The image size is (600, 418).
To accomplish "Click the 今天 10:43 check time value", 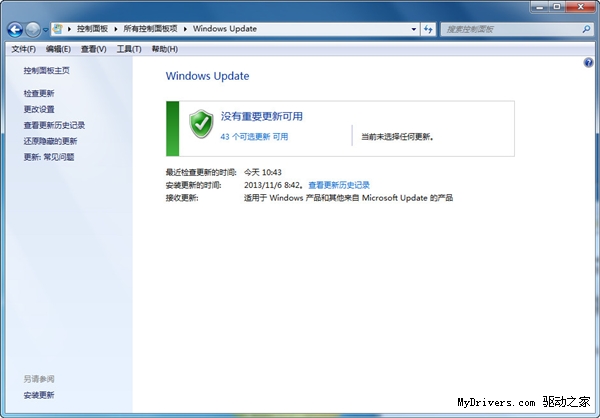I will pos(262,172).
